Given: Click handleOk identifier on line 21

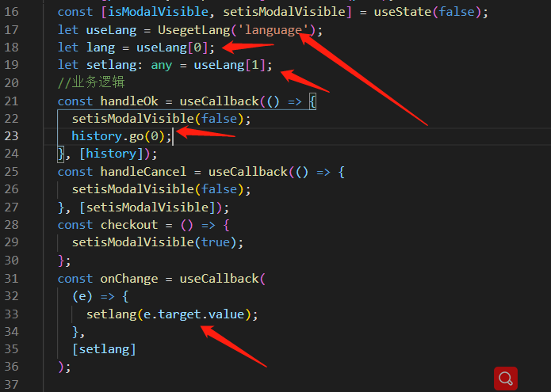Looking at the screenshot, I should [129, 101].
